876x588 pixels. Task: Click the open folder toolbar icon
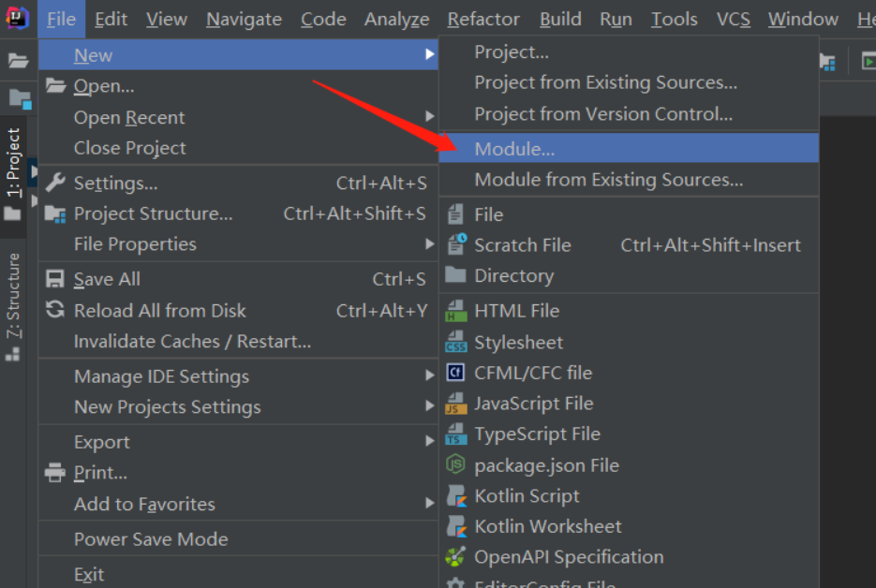18,60
